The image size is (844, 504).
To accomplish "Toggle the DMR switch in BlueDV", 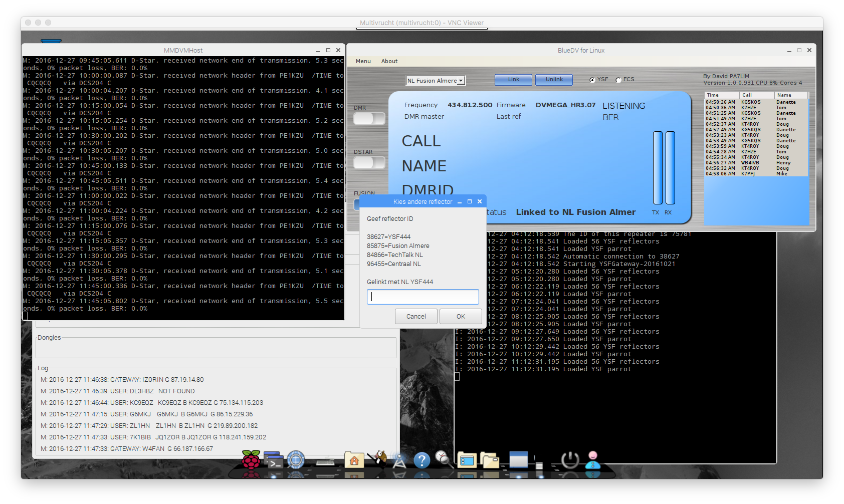I will (369, 118).
